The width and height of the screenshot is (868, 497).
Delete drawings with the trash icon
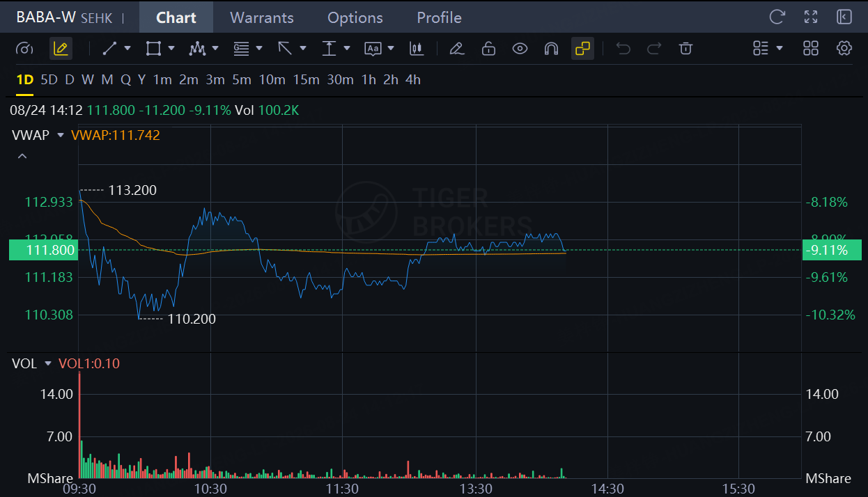[685, 49]
